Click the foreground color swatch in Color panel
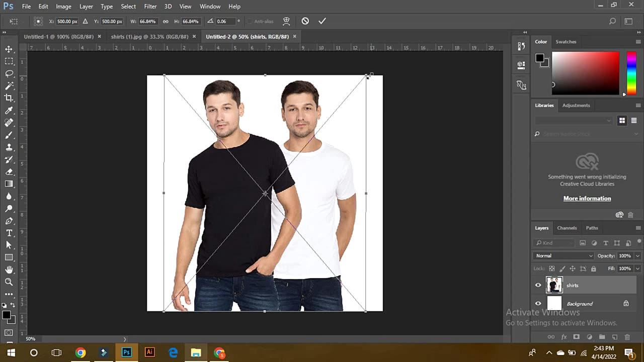 [540, 58]
